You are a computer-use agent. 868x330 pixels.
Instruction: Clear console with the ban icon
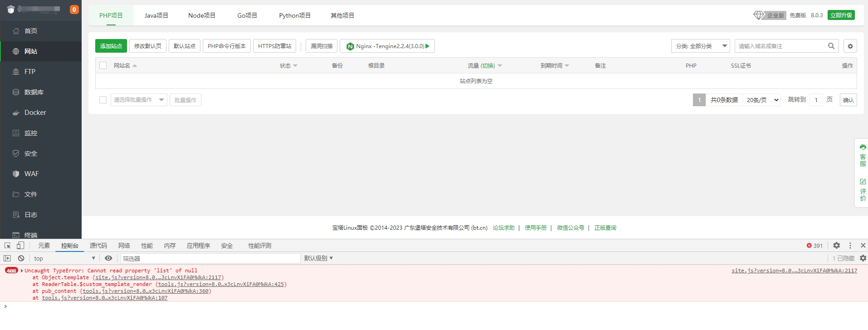coord(21,258)
